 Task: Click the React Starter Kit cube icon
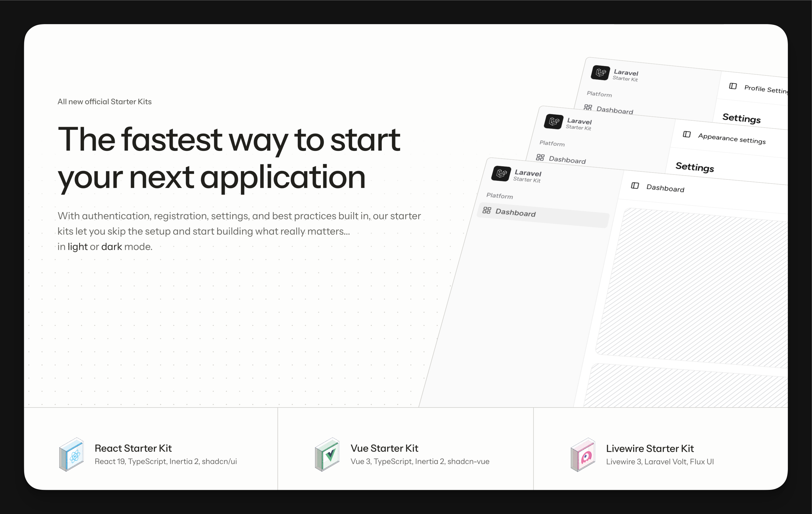pos(72,455)
